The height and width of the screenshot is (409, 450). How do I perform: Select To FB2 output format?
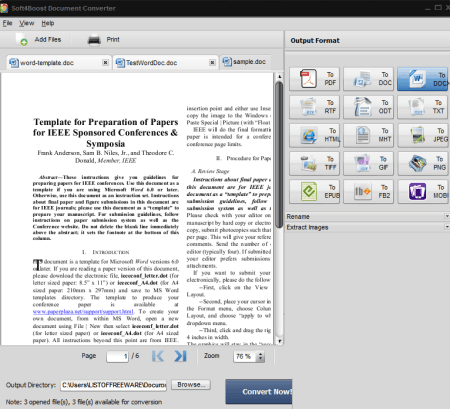pyautogui.click(x=368, y=192)
